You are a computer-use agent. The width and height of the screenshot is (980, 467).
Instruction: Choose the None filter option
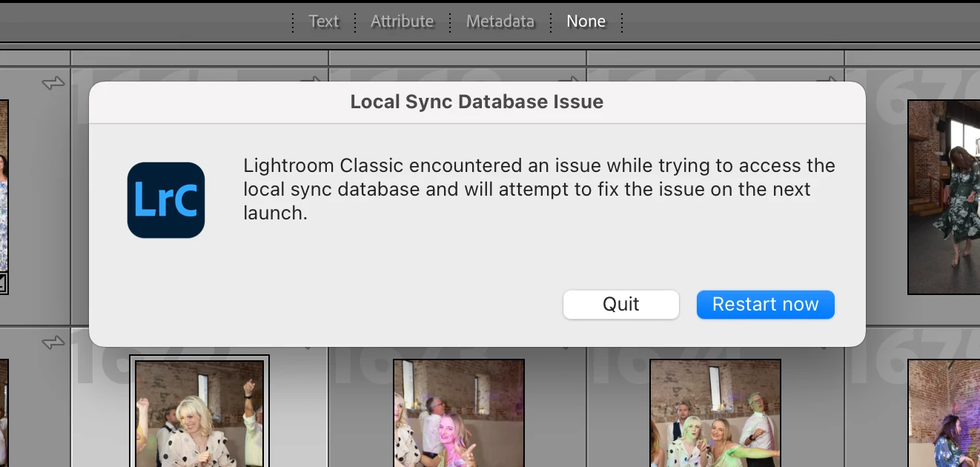(x=586, y=21)
